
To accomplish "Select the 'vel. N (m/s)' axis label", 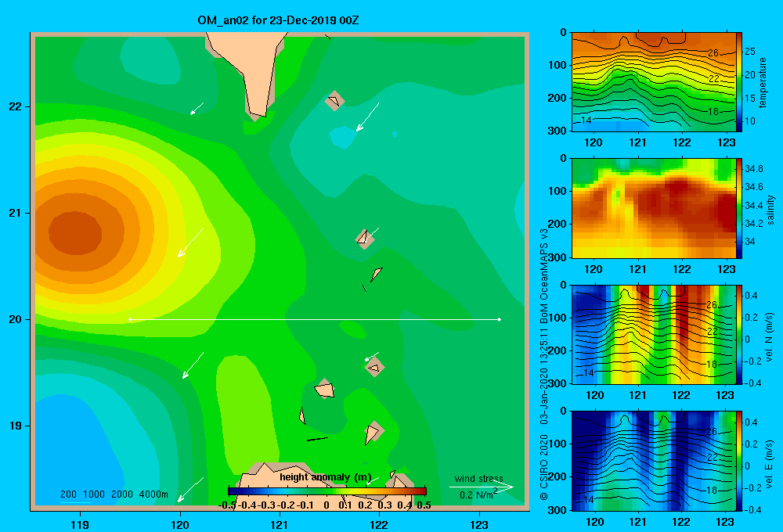I will pyautogui.click(x=769, y=337).
